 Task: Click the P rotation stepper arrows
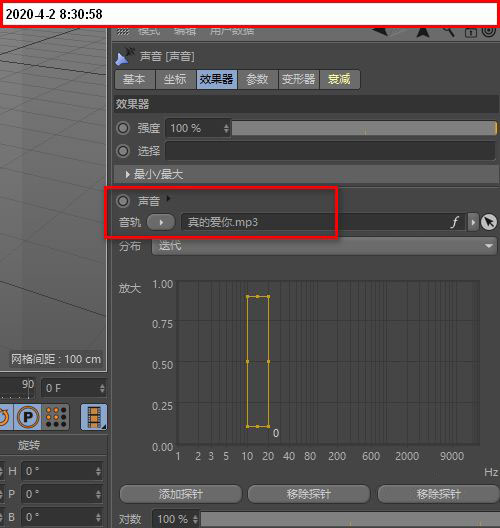click(98, 494)
